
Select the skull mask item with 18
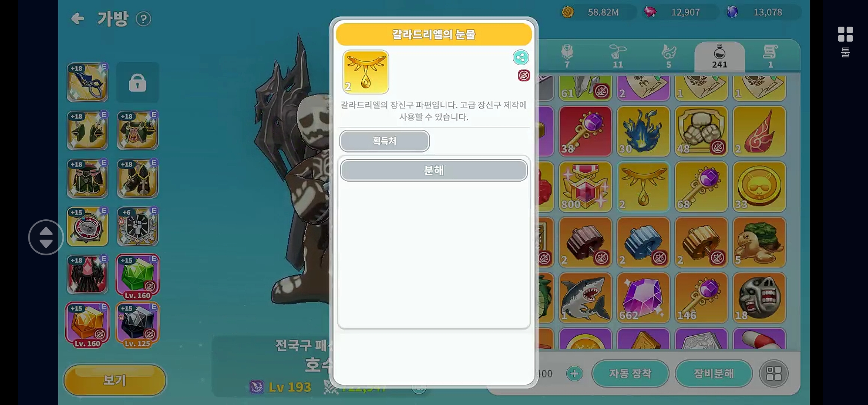click(759, 298)
